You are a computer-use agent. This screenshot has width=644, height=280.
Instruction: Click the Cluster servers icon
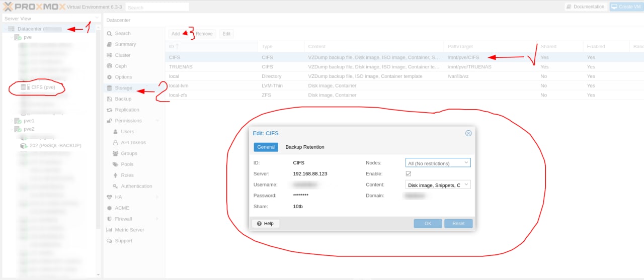109,55
